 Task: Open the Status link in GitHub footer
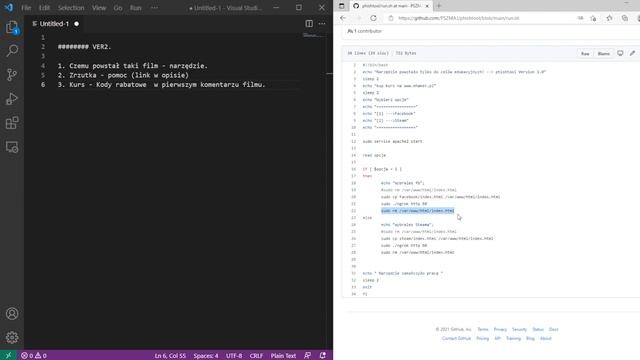coord(538,329)
